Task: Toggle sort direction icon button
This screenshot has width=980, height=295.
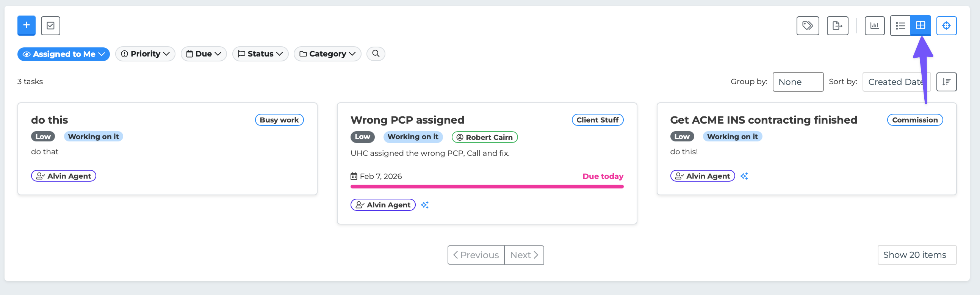Action: 946,82
